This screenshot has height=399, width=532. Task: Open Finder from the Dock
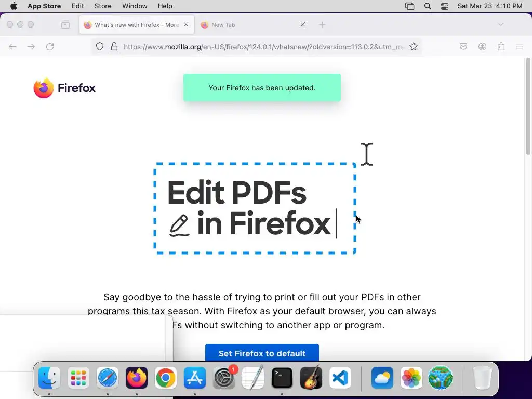[x=49, y=378]
